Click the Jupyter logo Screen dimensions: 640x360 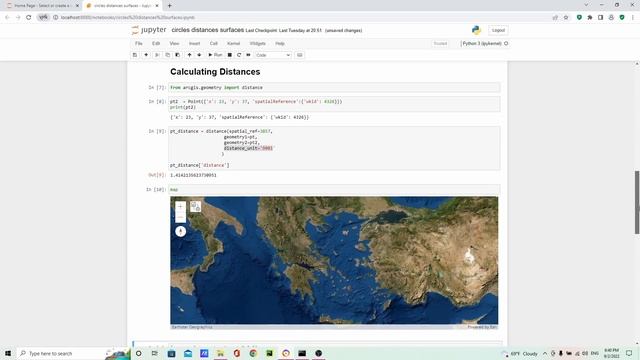coord(149,30)
